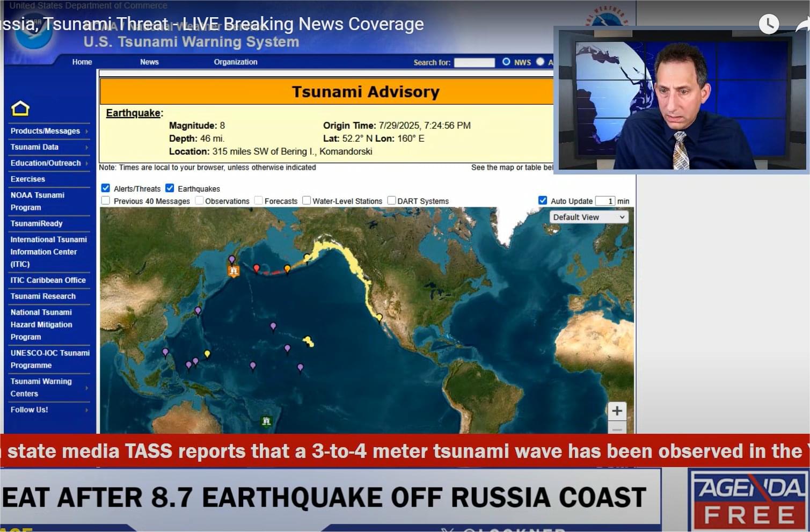Image resolution: width=810 pixels, height=532 pixels.
Task: Open National Tsunami Hazard Mitigation Program link
Action: tap(41, 325)
